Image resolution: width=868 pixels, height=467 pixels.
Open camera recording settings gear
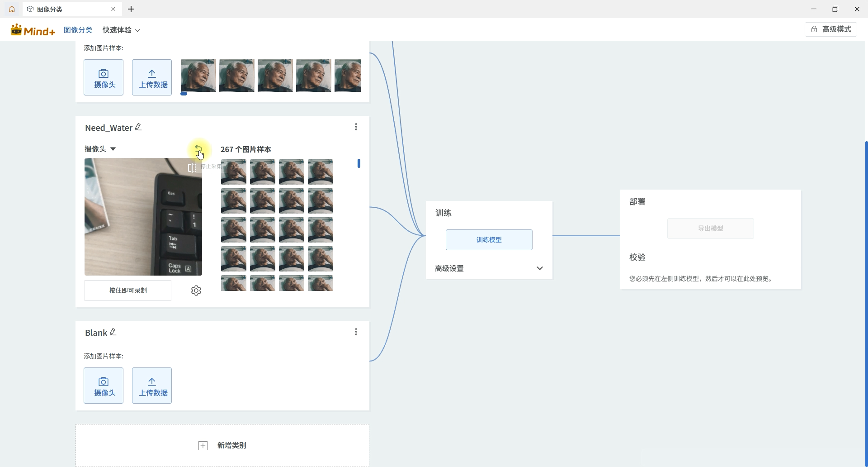pos(196,291)
